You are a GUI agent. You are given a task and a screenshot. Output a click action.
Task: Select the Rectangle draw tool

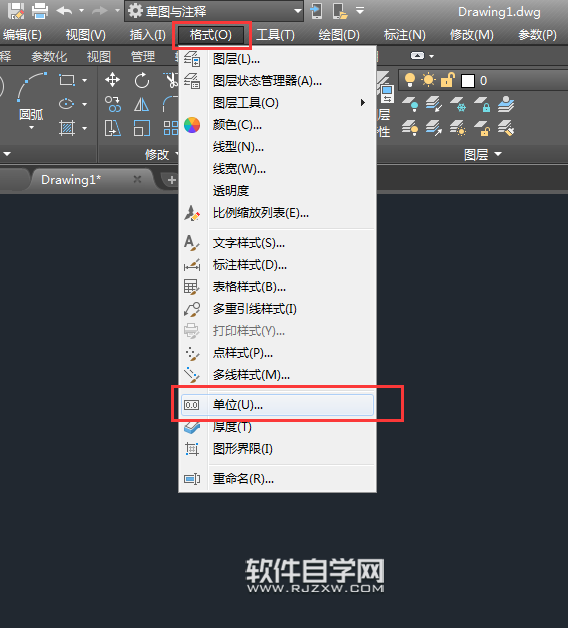pos(67,80)
